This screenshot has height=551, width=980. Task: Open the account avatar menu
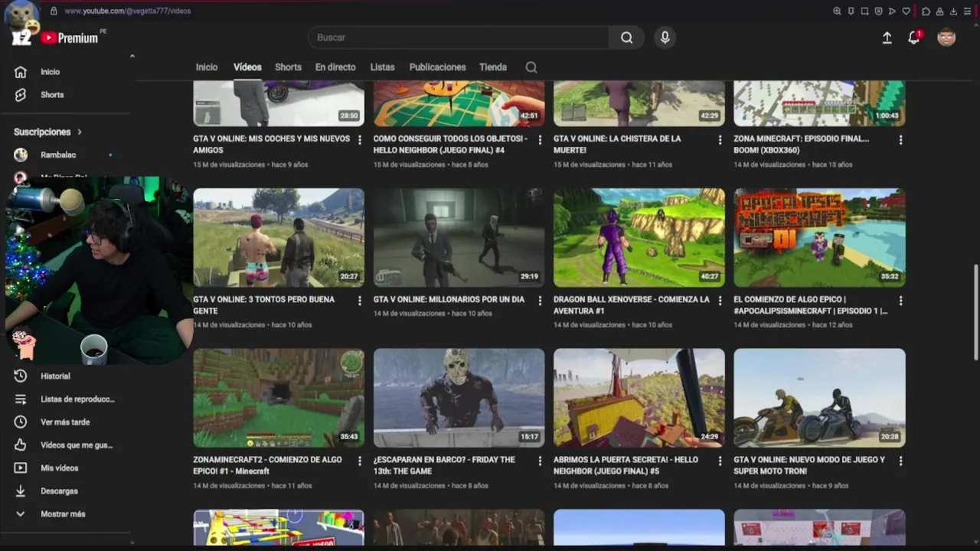pyautogui.click(x=946, y=37)
